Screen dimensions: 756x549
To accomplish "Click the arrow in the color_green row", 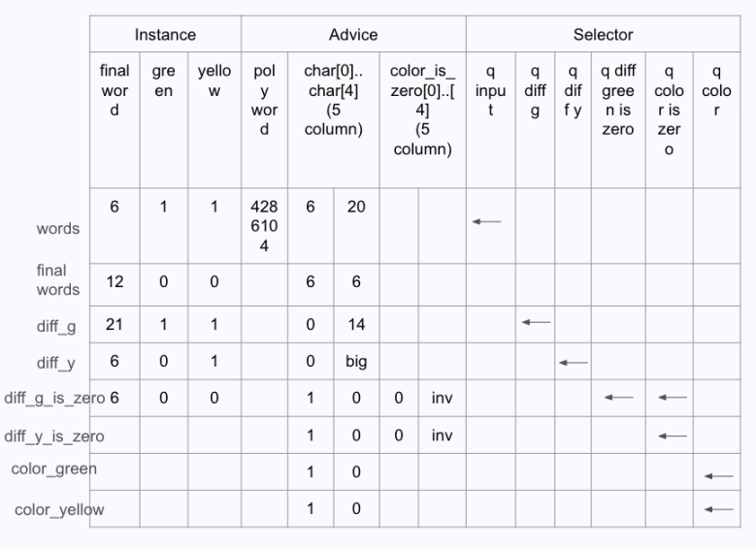I will pos(719,475).
